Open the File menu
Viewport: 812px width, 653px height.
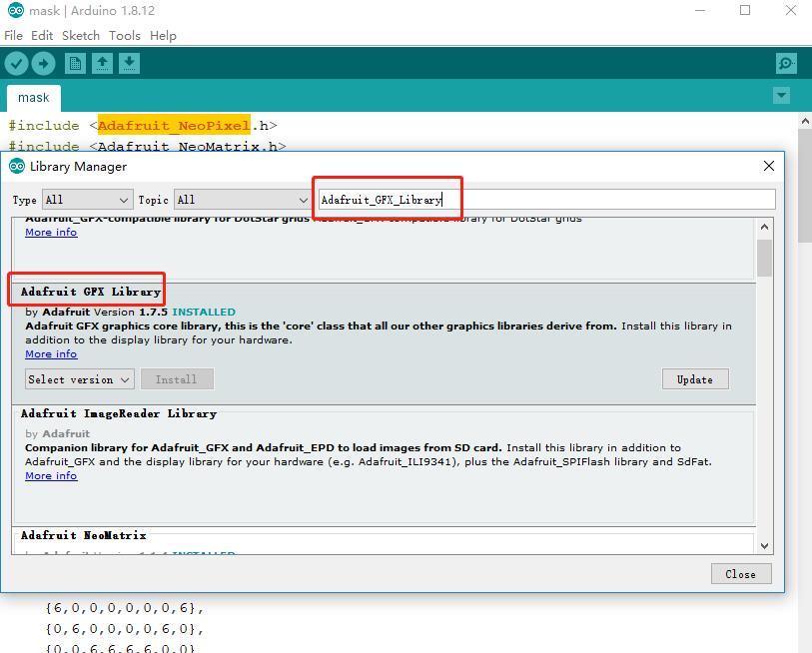pos(13,36)
